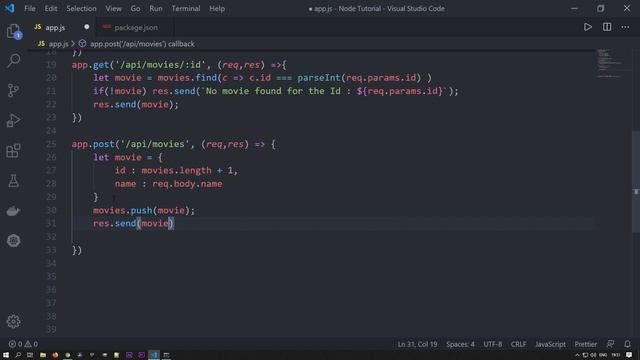
Task: Click line number 19 in gutter
Action: tap(51, 64)
